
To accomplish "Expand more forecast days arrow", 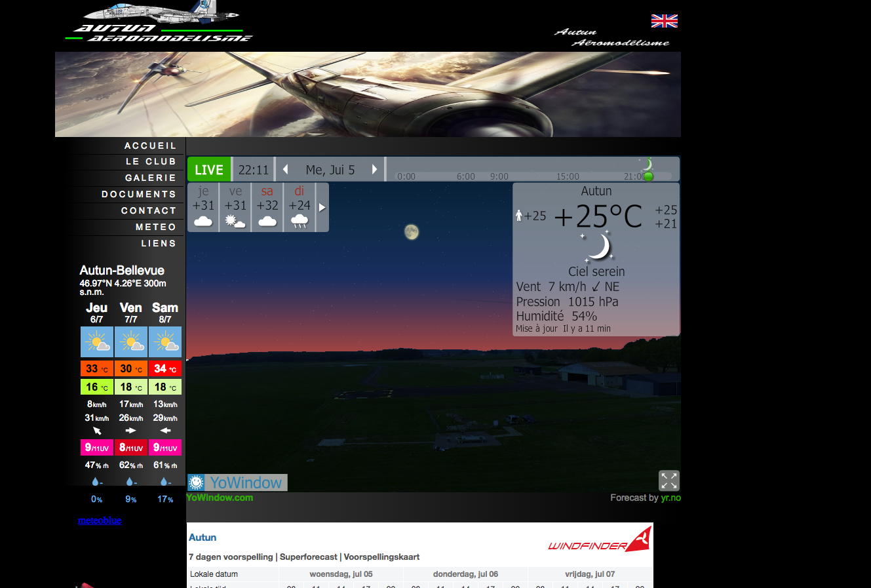I will click(x=322, y=207).
